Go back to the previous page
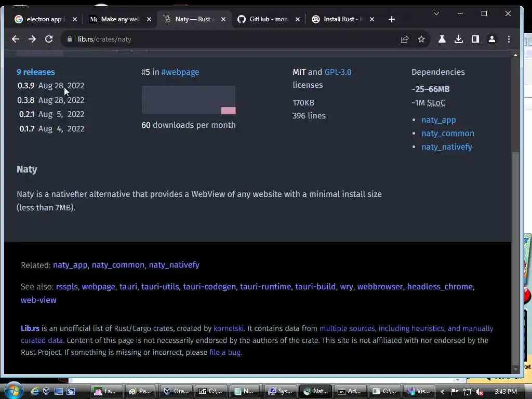The width and height of the screenshot is (532, 399). pyautogui.click(x=16, y=39)
